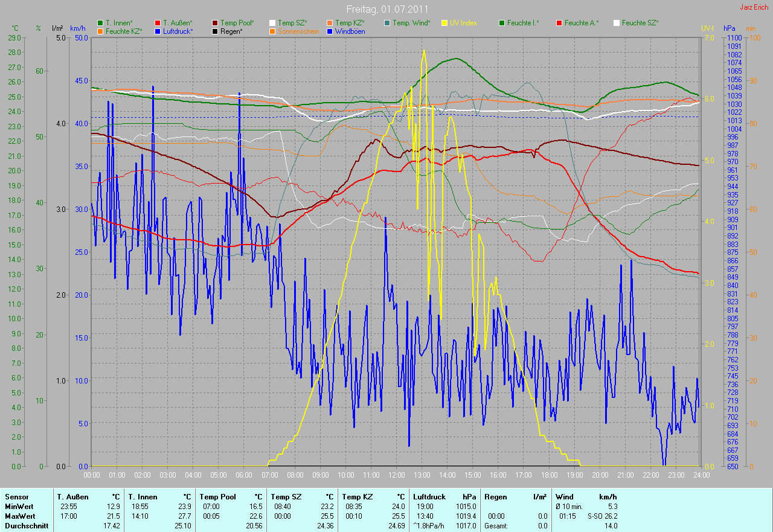Viewport: 773px width, 532px height.
Task: Select the dark red Temp Pool legend marker
Action: pos(216,23)
